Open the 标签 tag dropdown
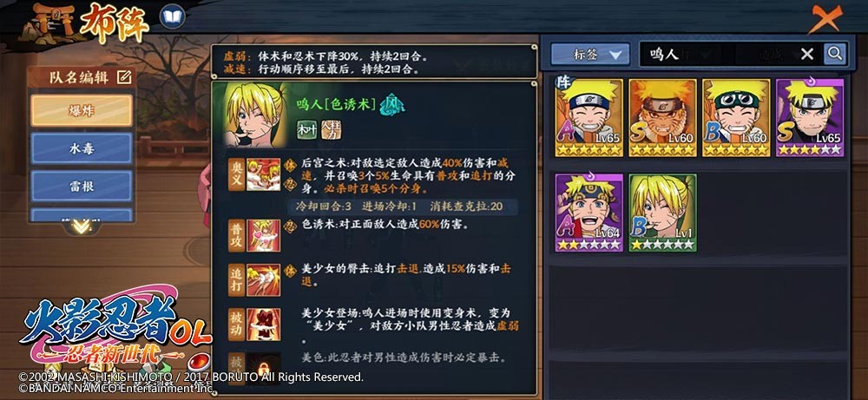The width and height of the screenshot is (868, 400). pyautogui.click(x=590, y=54)
